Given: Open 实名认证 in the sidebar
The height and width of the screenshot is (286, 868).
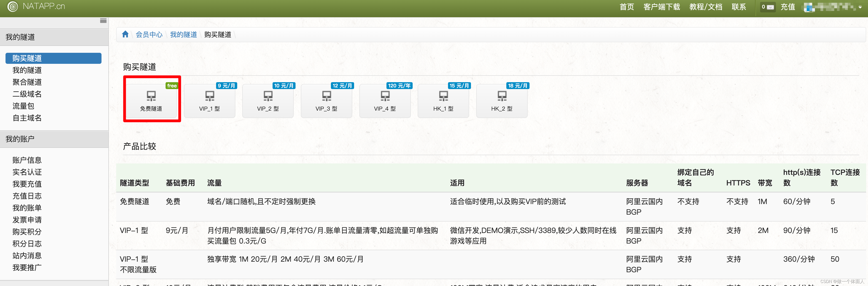Looking at the screenshot, I should (27, 172).
